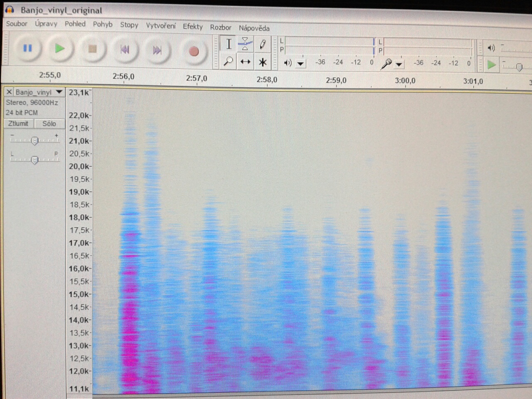Viewport: 532px width, 399px height.
Task: Click '24 bit PCM' track format text
Action: pos(22,113)
